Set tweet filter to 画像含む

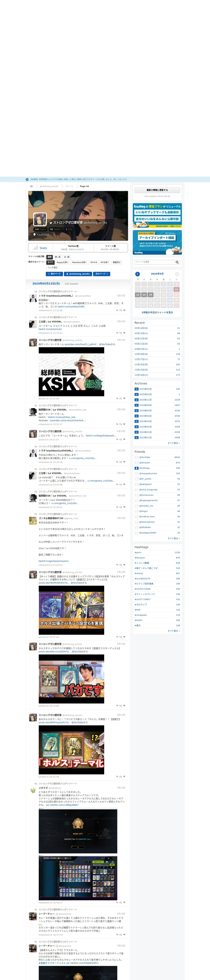[117, 262]
